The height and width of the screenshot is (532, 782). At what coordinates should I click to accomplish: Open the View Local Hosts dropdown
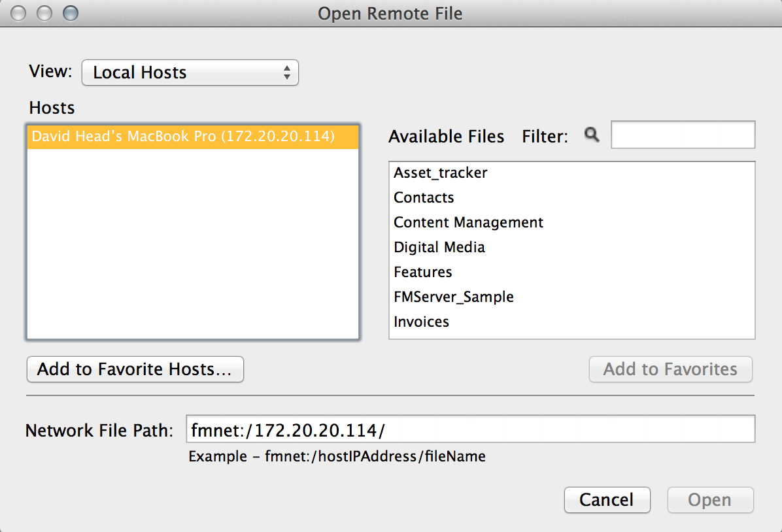click(190, 73)
